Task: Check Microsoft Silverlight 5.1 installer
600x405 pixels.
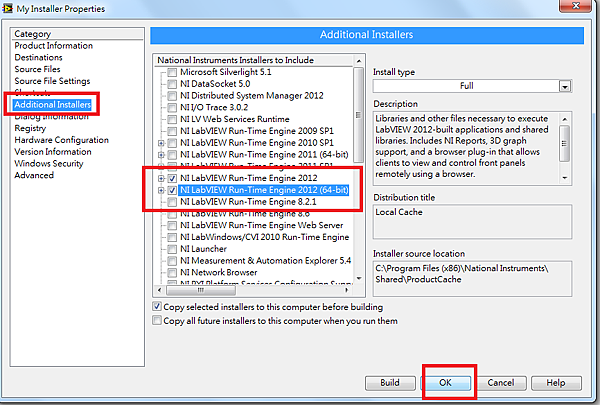Action: 172,72
